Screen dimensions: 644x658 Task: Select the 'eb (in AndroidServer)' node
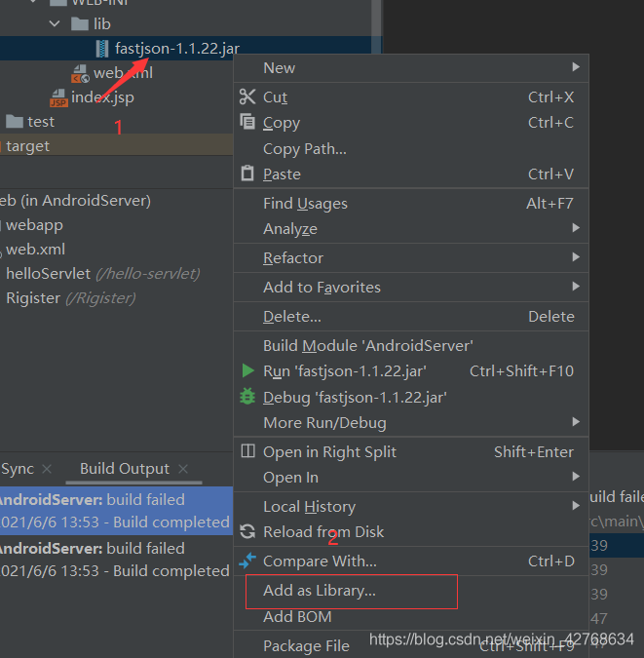[76, 201]
